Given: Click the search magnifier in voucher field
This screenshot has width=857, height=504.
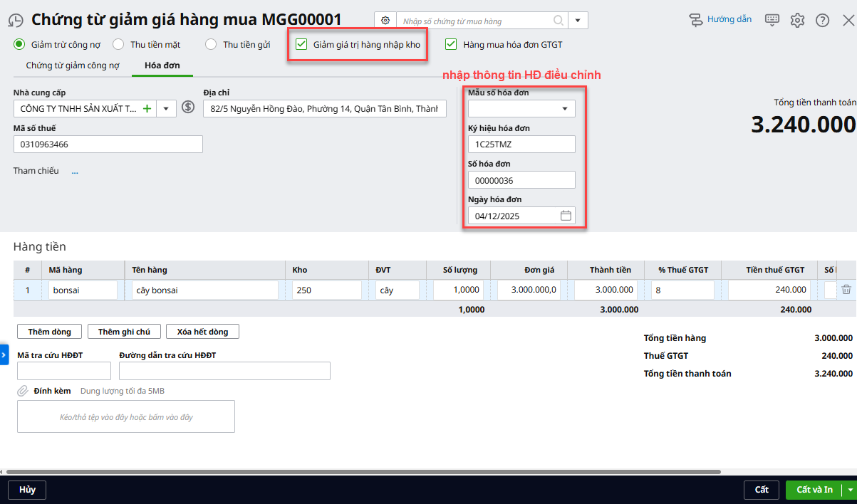Looking at the screenshot, I should coord(558,21).
